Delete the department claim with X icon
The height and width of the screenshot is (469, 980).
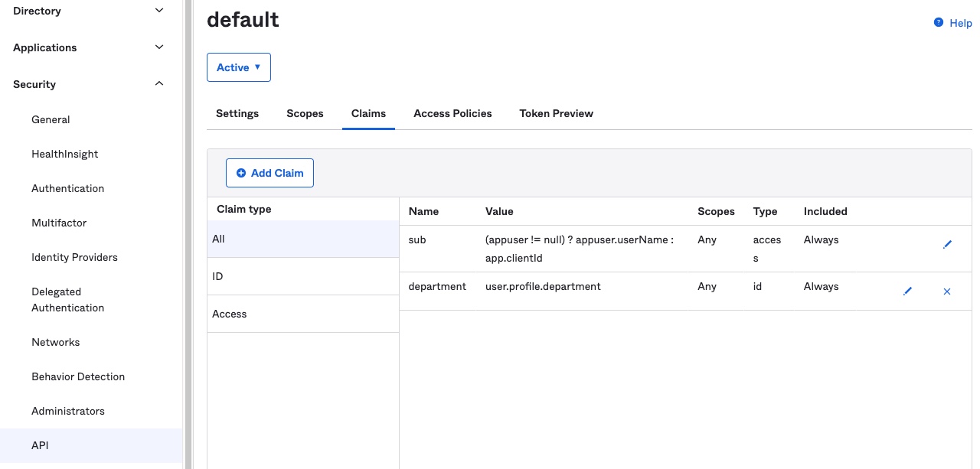(947, 291)
